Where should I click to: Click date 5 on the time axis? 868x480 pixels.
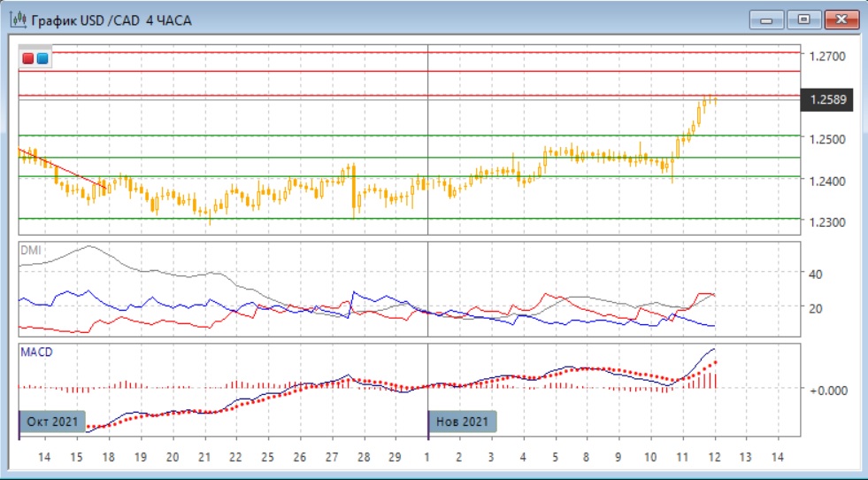555,457
